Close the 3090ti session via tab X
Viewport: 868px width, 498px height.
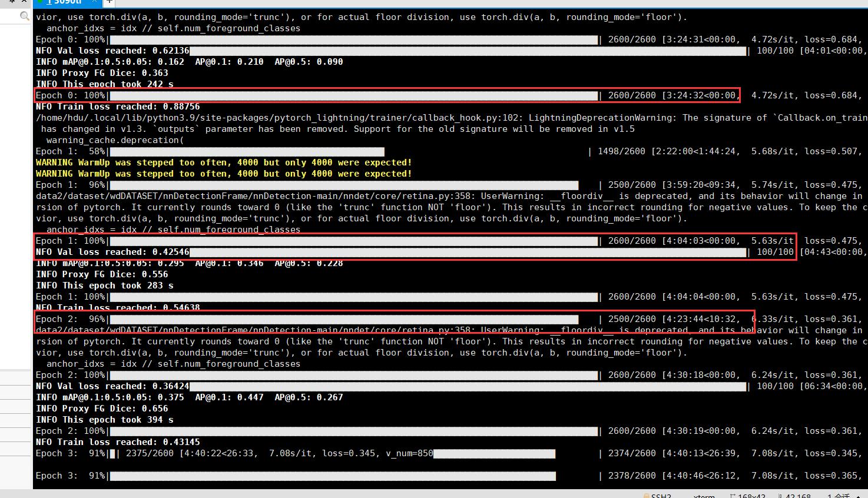94,2
